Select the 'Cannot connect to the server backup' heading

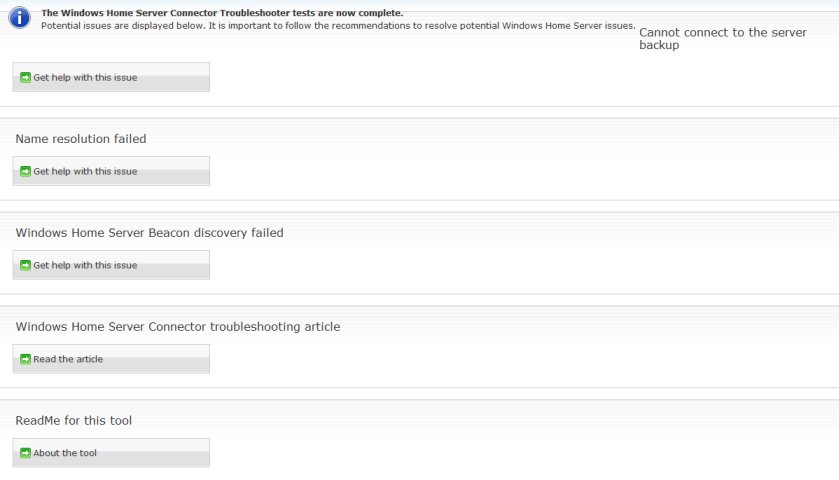(x=723, y=39)
